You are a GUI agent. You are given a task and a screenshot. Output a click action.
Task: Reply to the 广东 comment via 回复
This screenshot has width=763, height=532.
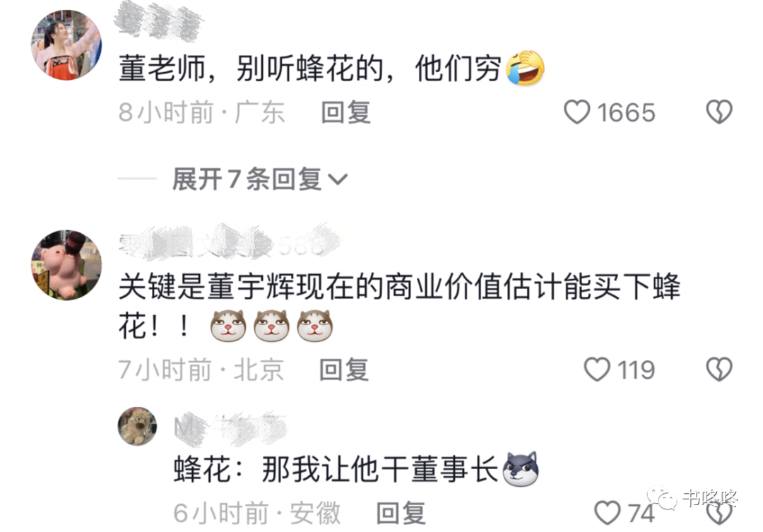(346, 112)
